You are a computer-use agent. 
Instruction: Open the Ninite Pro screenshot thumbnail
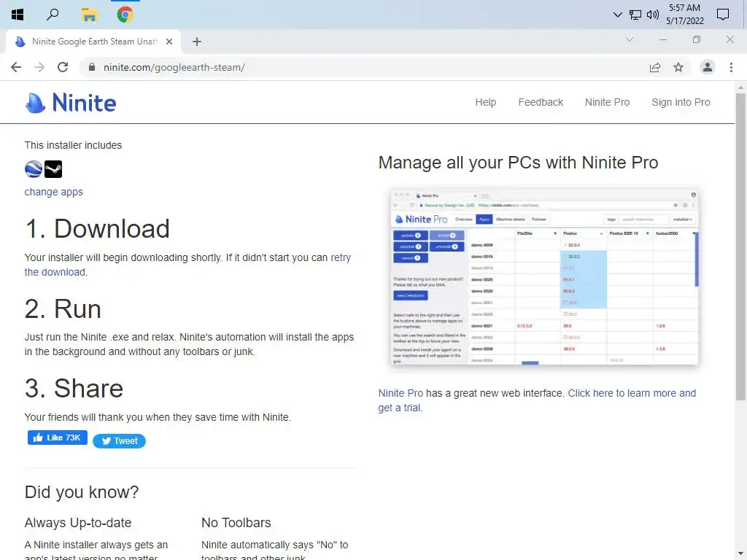(x=544, y=277)
